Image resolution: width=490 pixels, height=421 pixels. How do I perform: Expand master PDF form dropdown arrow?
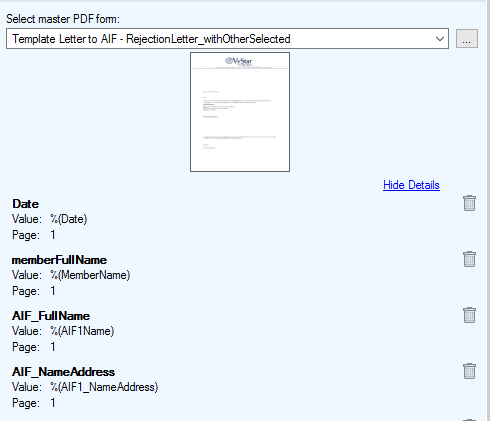[440, 39]
